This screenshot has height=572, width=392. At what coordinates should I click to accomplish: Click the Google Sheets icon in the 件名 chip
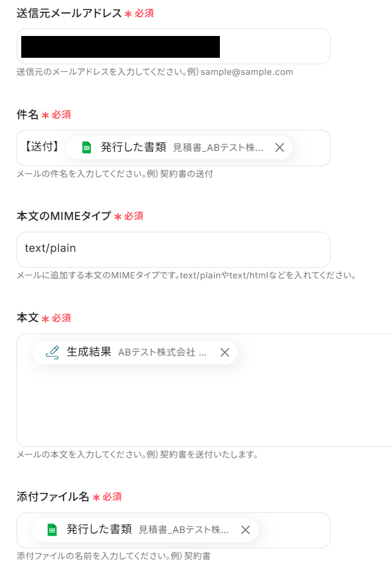coord(87,147)
